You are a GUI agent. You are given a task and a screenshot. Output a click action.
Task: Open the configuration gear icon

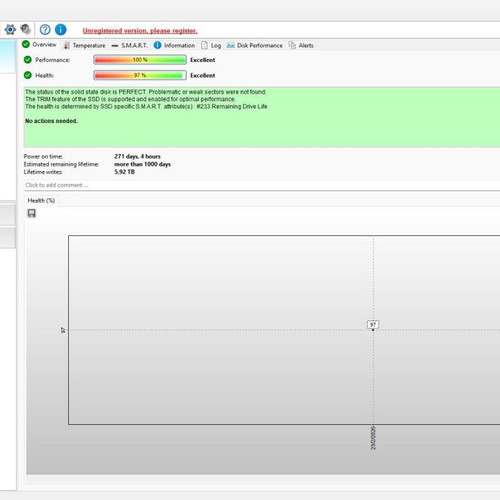click(10, 30)
